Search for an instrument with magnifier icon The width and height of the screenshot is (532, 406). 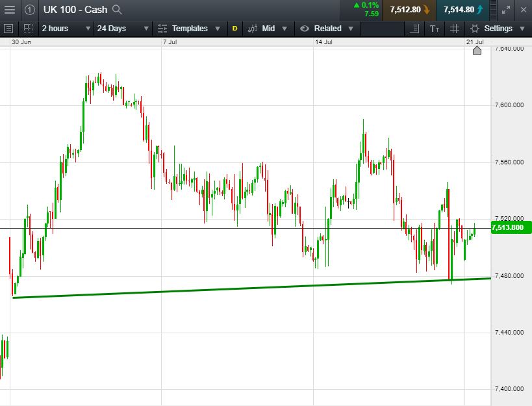pyautogui.click(x=117, y=9)
